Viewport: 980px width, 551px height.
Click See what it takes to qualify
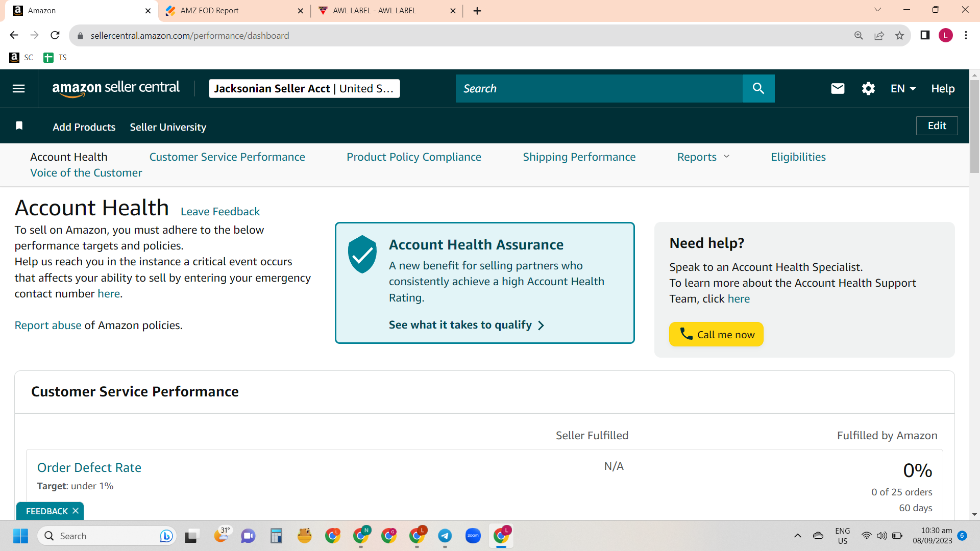[x=467, y=325]
